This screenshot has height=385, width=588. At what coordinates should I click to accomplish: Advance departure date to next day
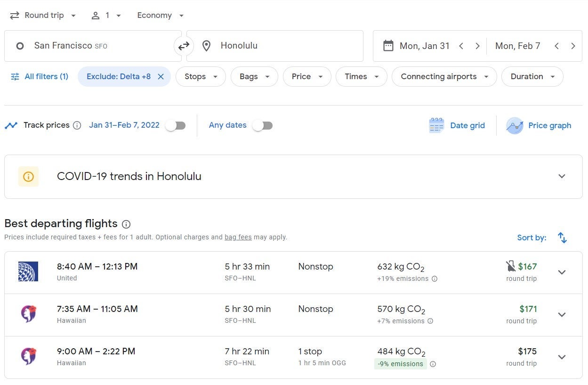point(477,46)
